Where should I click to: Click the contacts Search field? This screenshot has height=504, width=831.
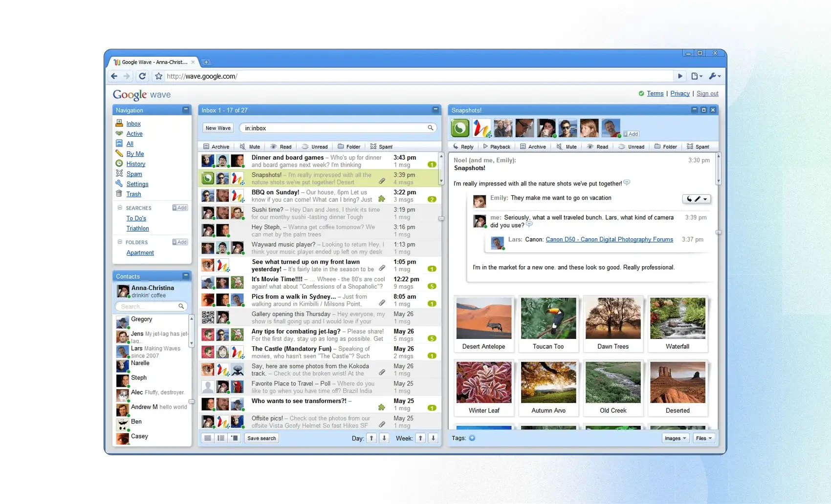pyautogui.click(x=151, y=306)
